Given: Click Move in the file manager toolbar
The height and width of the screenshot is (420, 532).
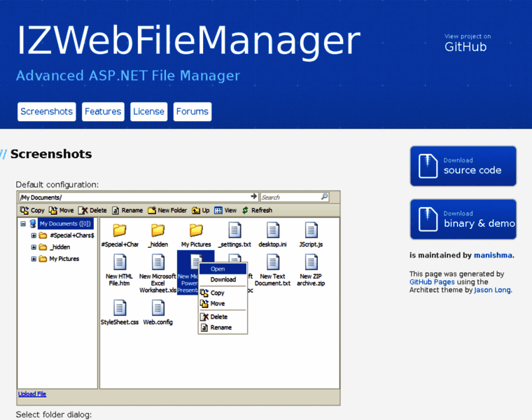Looking at the screenshot, I should pos(61,210).
